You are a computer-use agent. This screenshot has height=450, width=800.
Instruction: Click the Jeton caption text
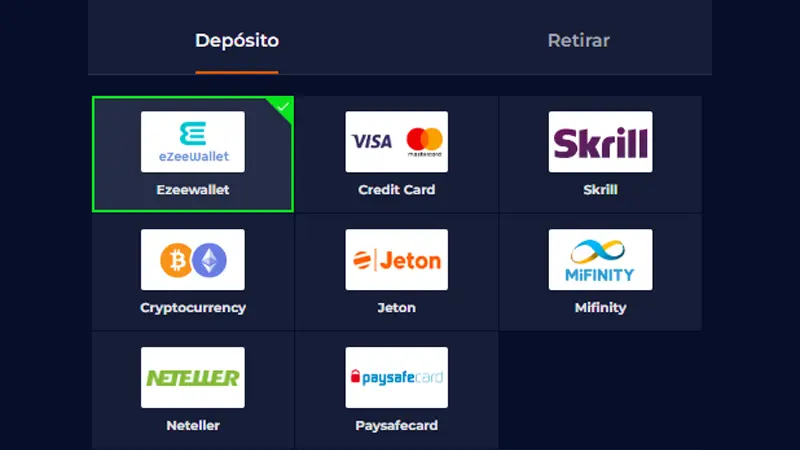point(396,308)
